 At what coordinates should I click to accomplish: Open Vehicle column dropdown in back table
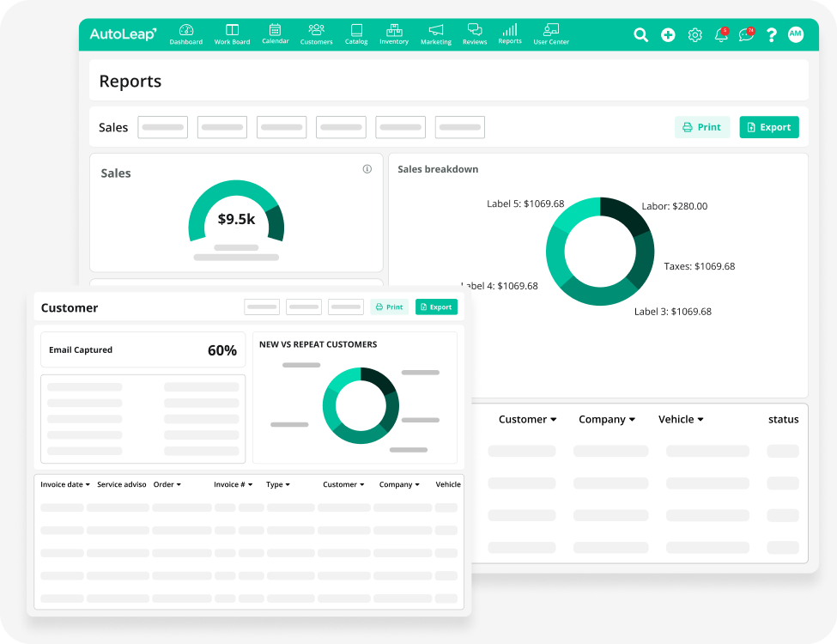[x=681, y=419]
